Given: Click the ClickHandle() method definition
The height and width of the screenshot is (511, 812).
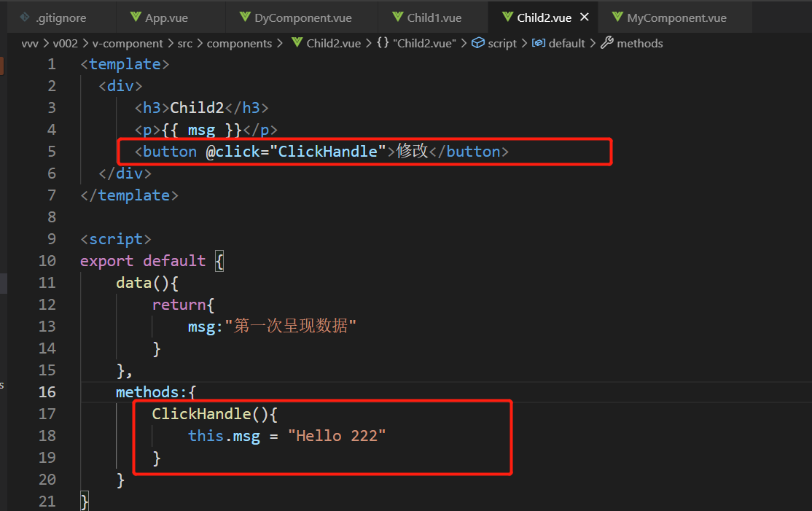Looking at the screenshot, I should (x=215, y=413).
